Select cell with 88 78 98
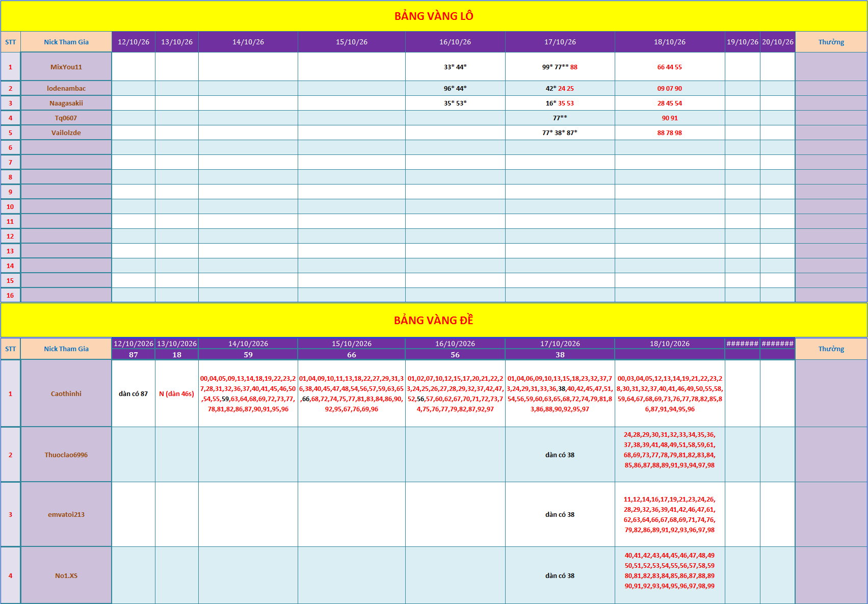868x604 pixels. (x=670, y=133)
